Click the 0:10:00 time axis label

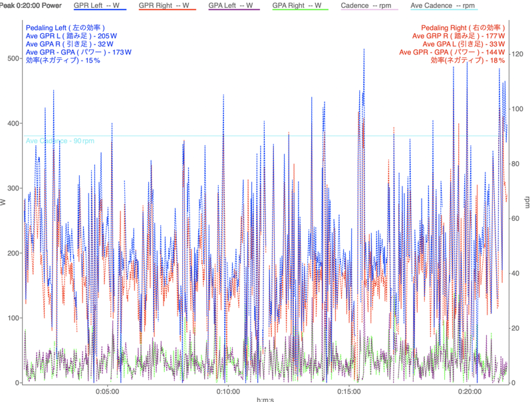tap(228, 391)
